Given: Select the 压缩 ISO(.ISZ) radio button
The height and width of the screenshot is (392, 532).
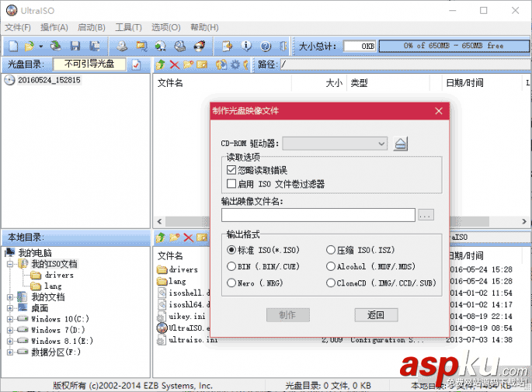Looking at the screenshot, I should [x=331, y=250].
